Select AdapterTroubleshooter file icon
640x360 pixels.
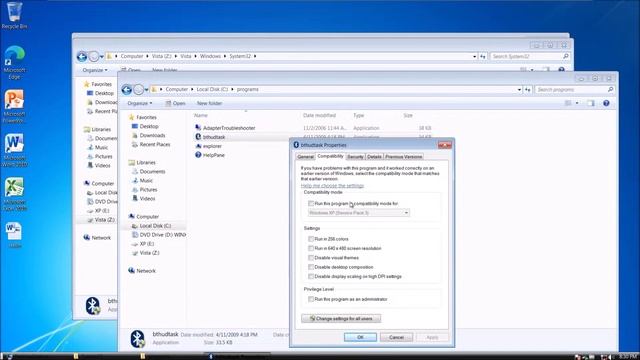click(198, 128)
